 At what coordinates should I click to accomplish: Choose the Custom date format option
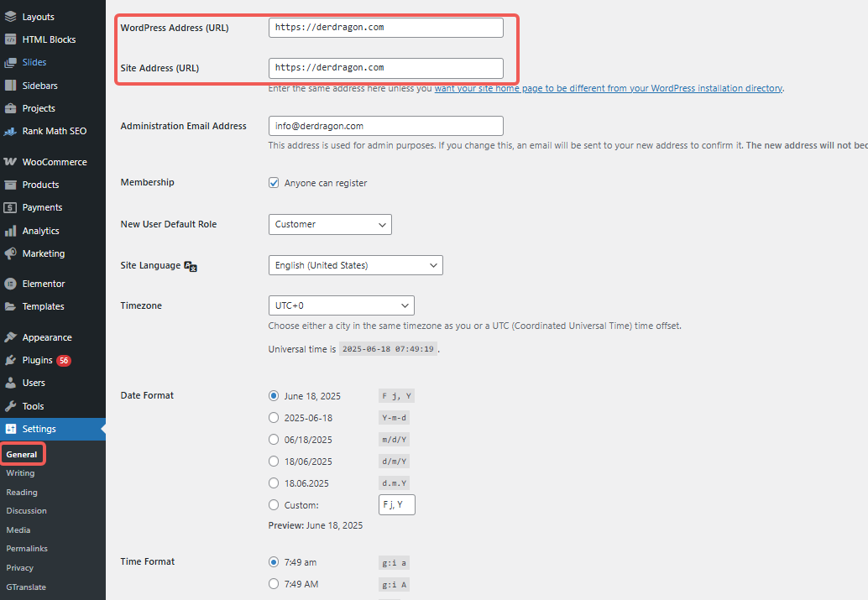click(274, 505)
